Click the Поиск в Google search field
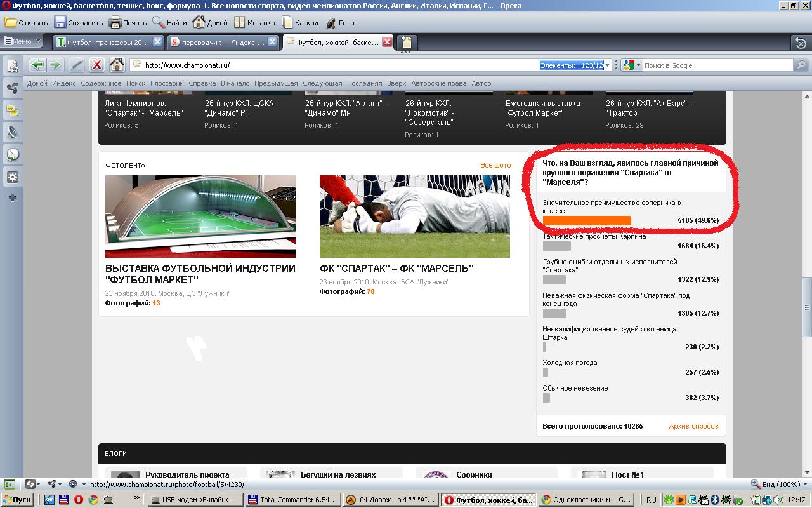Screen dimensions: 812x508 click(717, 65)
